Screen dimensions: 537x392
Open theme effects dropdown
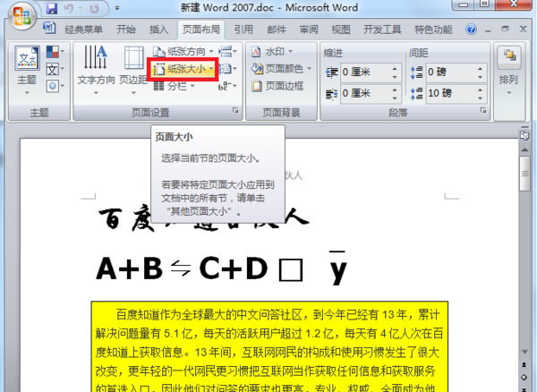55,86
